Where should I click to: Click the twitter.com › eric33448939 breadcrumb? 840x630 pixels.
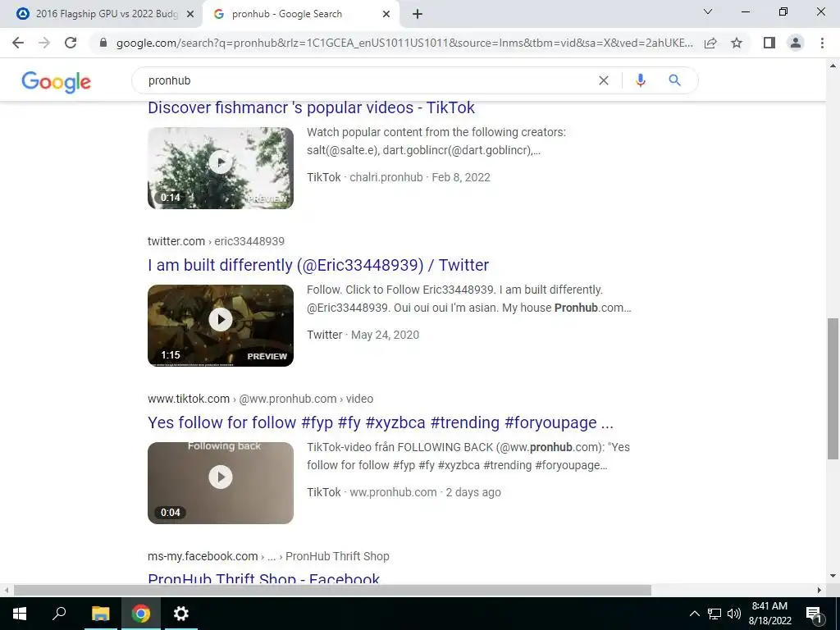[216, 241]
